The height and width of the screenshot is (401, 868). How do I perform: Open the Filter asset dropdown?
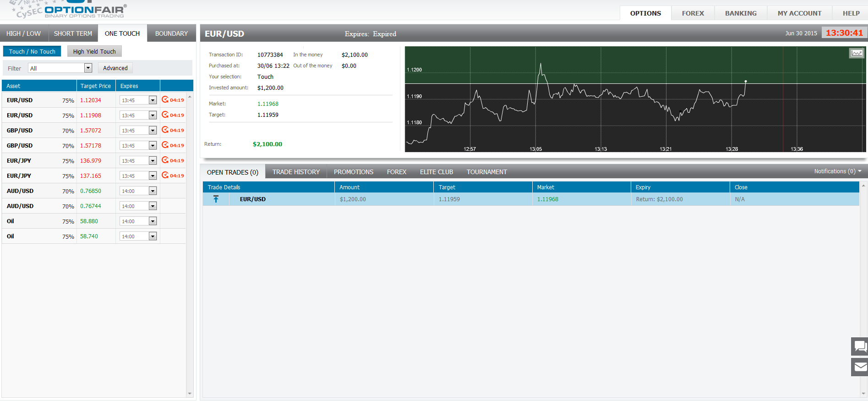88,68
